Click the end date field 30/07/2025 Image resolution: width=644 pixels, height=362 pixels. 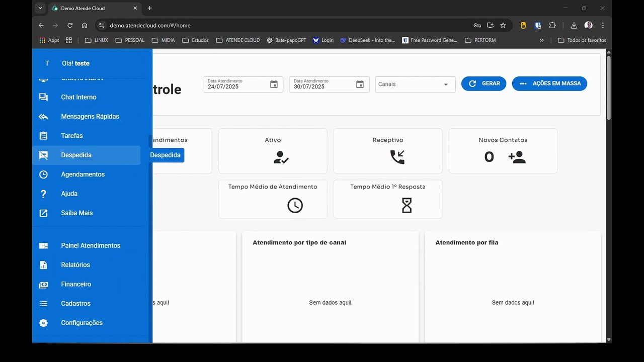pyautogui.click(x=329, y=84)
